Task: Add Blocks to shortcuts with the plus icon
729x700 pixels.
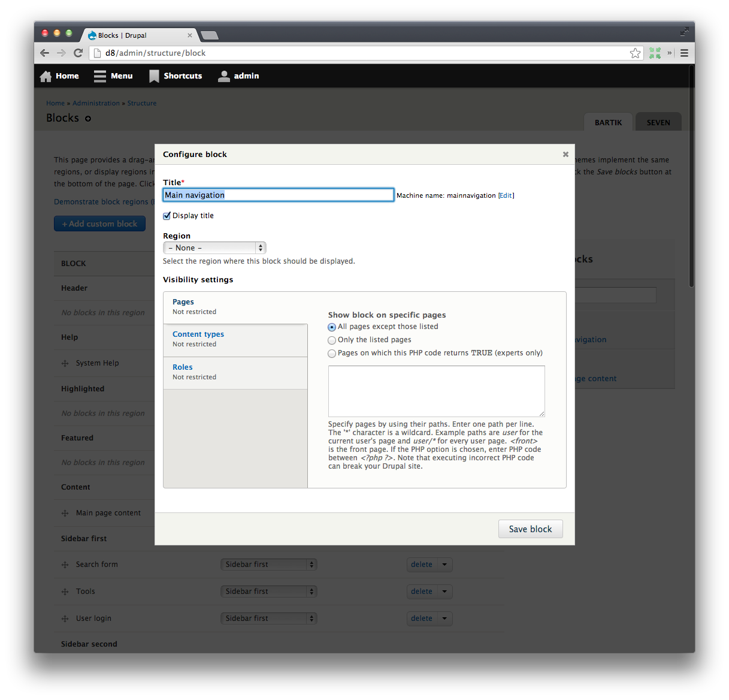Action: pyautogui.click(x=88, y=119)
